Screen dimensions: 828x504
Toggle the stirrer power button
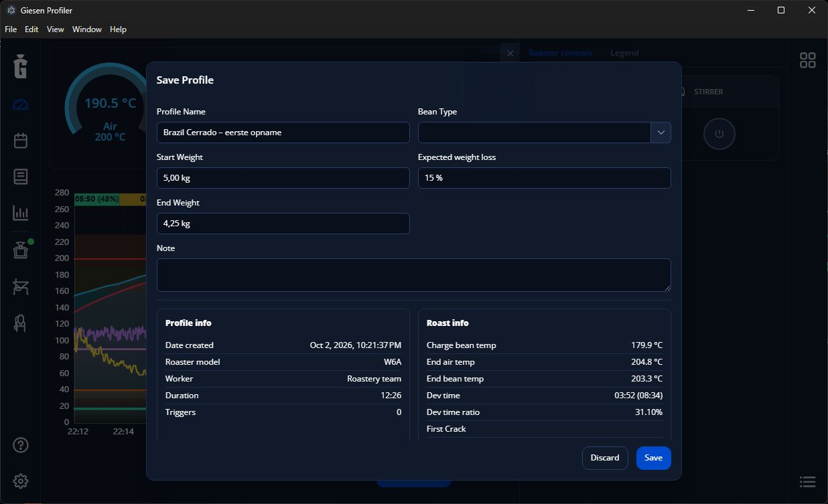tap(719, 133)
